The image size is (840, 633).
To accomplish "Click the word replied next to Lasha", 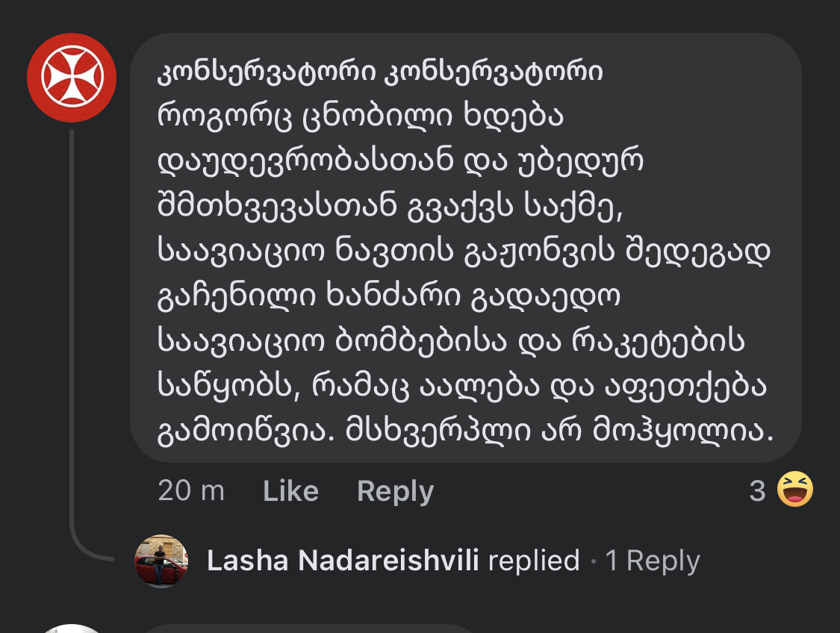I will (x=533, y=561).
